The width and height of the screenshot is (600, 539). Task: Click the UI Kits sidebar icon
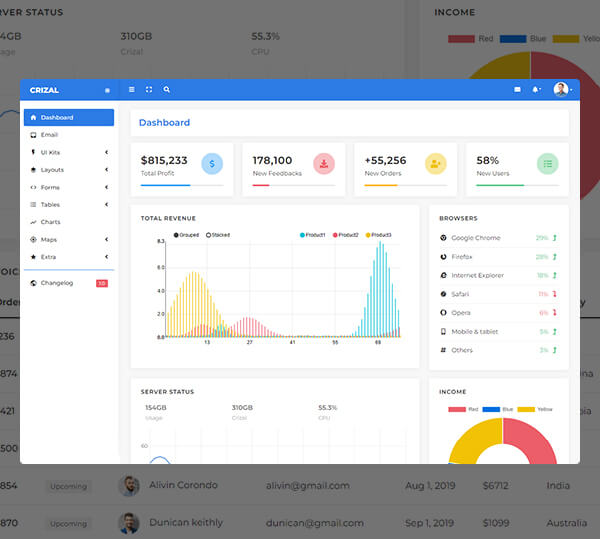33,152
